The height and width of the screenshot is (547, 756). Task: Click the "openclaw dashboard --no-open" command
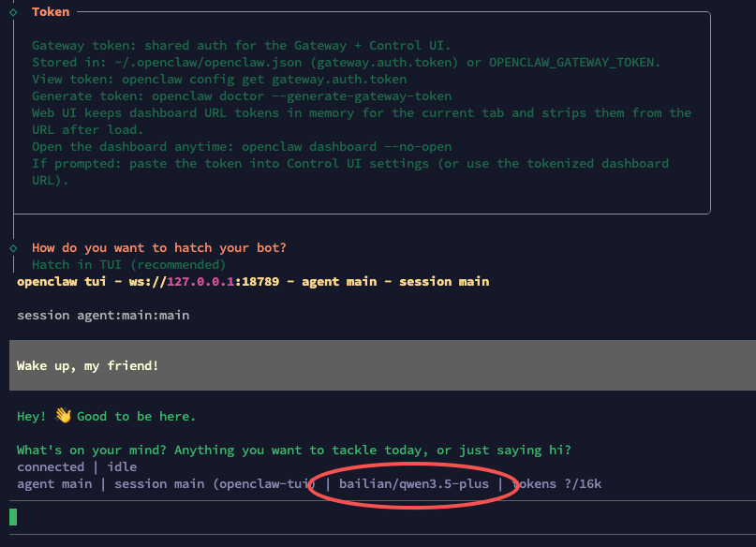(x=347, y=147)
